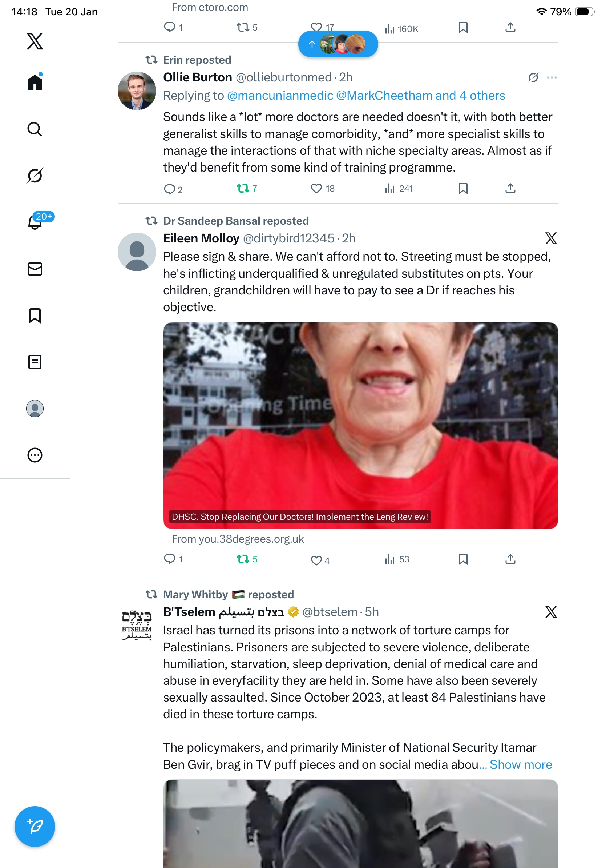Open the three-dot menu on Ollie Burton's post
The height and width of the screenshot is (868, 606).
click(552, 77)
